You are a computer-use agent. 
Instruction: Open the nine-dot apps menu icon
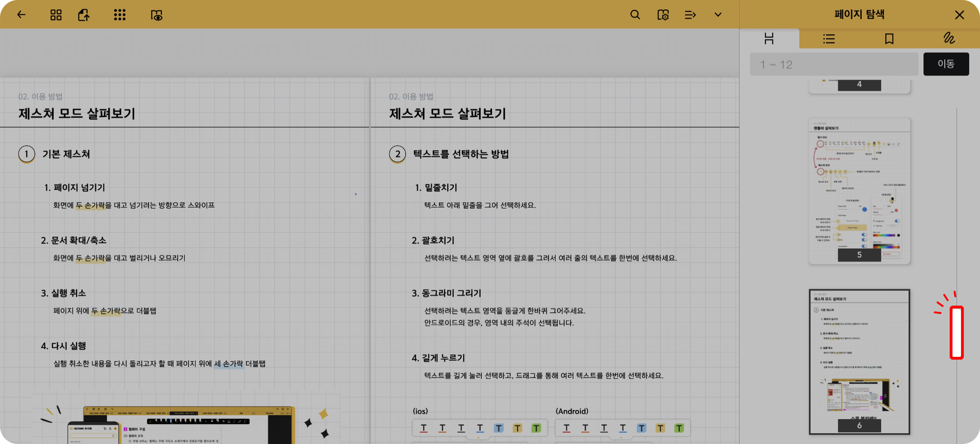[x=119, y=15]
